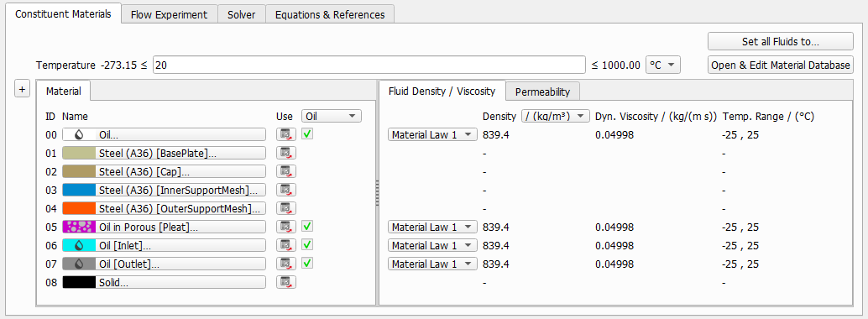Toggle the Use checkbox for Oil Outlet
Image resolution: width=868 pixels, height=319 pixels.
307,264
